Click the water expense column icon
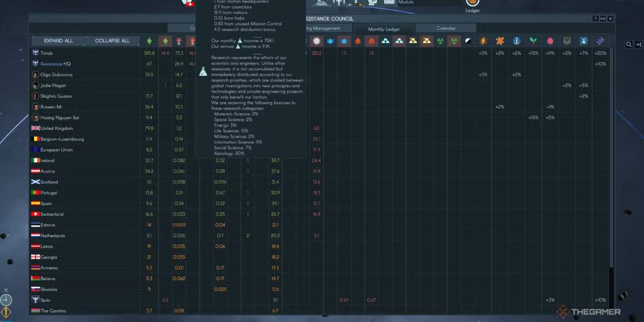The height and width of the screenshot is (322, 644). point(344,41)
